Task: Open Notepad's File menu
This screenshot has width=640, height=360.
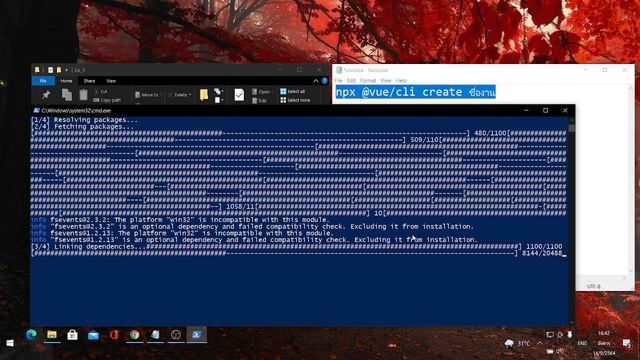Action: coord(338,80)
